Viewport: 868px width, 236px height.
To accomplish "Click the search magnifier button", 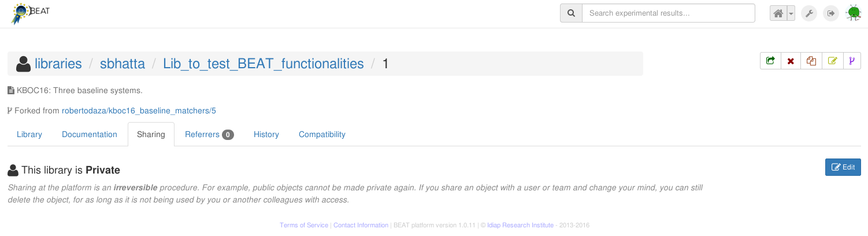I will point(571,13).
